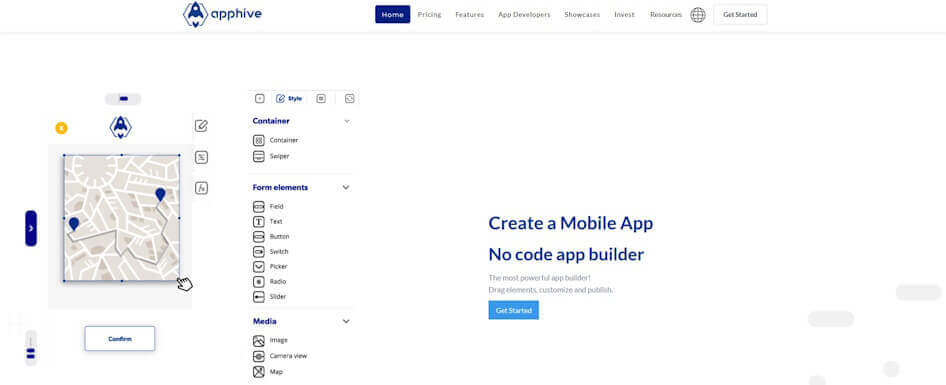The width and height of the screenshot is (946, 385).
Task: Open the plus add tab in panel
Action: click(259, 99)
